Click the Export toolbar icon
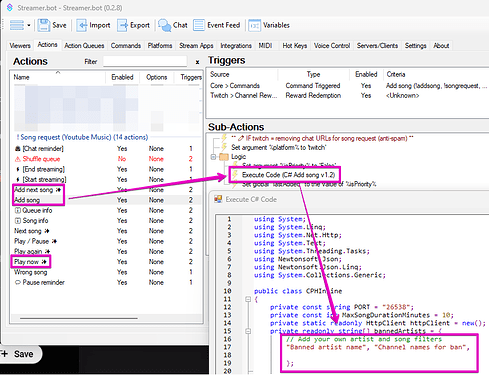489x375 pixels. pyautogui.click(x=122, y=25)
